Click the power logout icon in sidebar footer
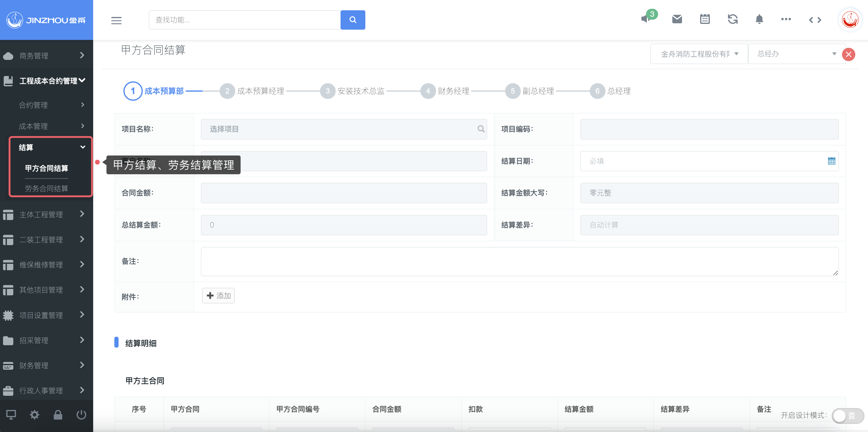This screenshot has height=432, width=868. [81, 414]
